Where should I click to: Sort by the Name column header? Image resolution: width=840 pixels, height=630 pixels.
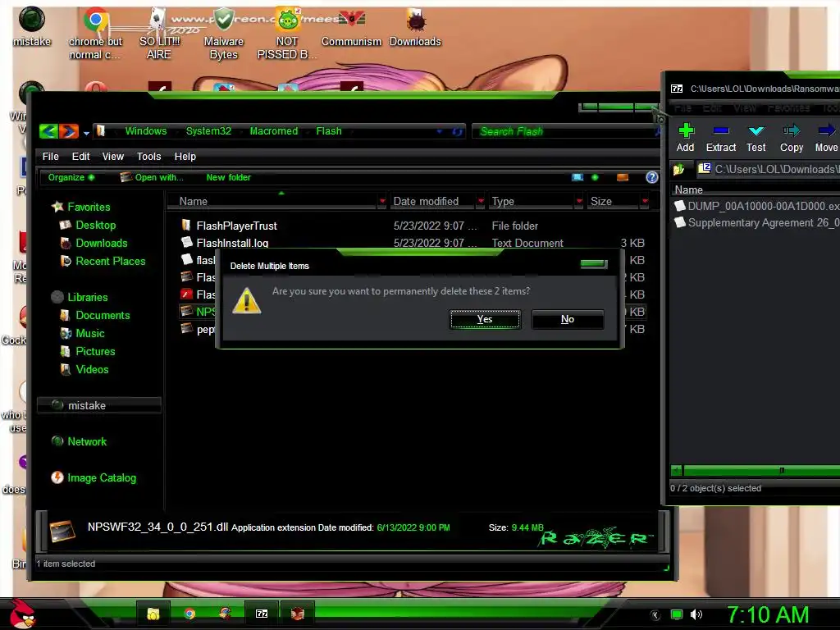[x=273, y=202]
